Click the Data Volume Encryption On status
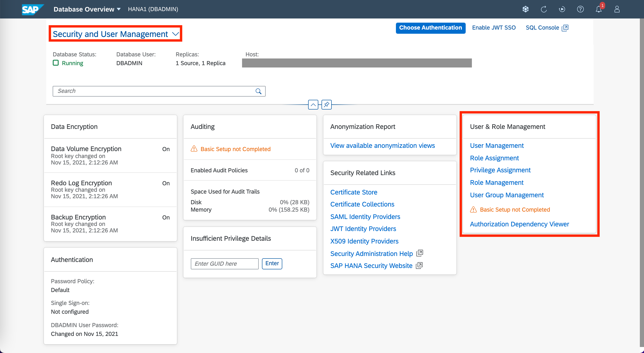This screenshot has height=353, width=644. click(166, 149)
